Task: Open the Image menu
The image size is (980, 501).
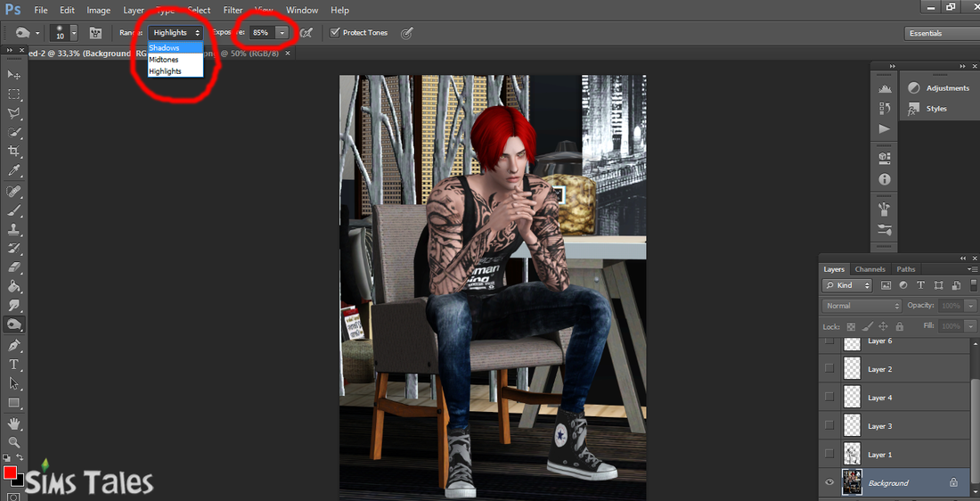Action: coord(99,10)
